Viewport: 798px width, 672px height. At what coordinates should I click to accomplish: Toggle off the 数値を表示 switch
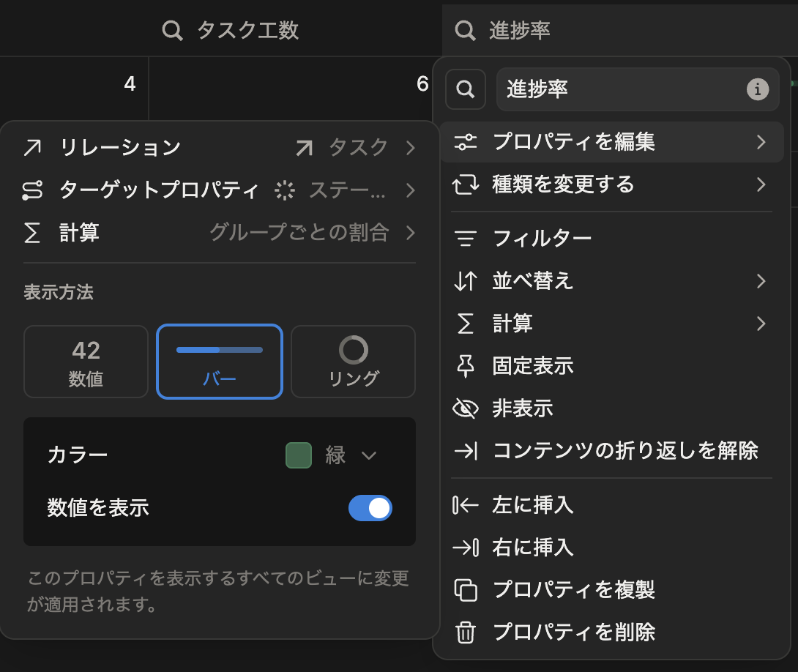[x=370, y=508]
